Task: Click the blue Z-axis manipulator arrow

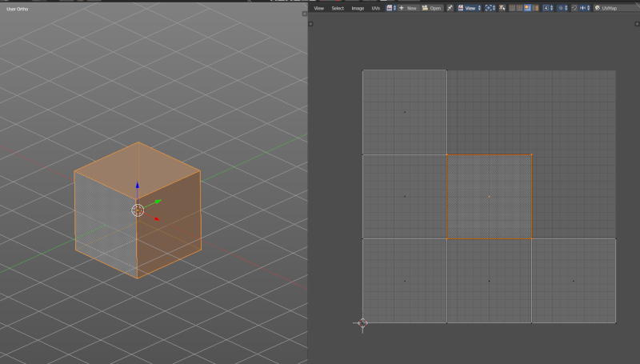Action: [138, 186]
